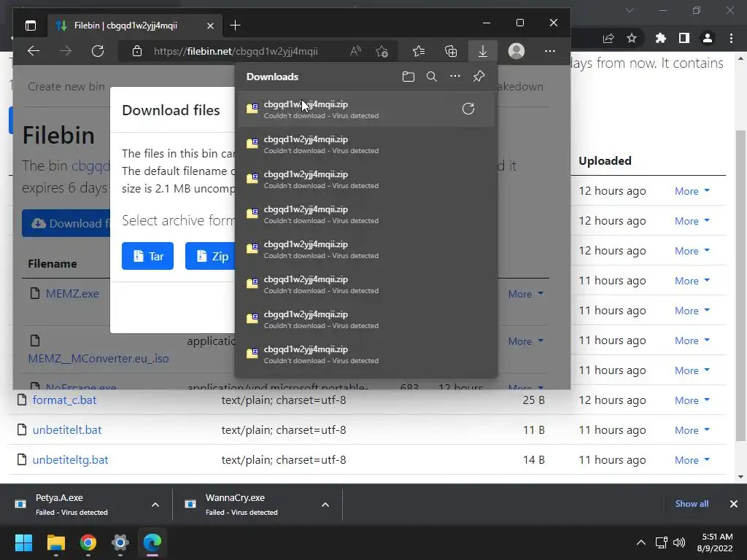Click Create new bin link
The image size is (747, 560).
coord(66,87)
